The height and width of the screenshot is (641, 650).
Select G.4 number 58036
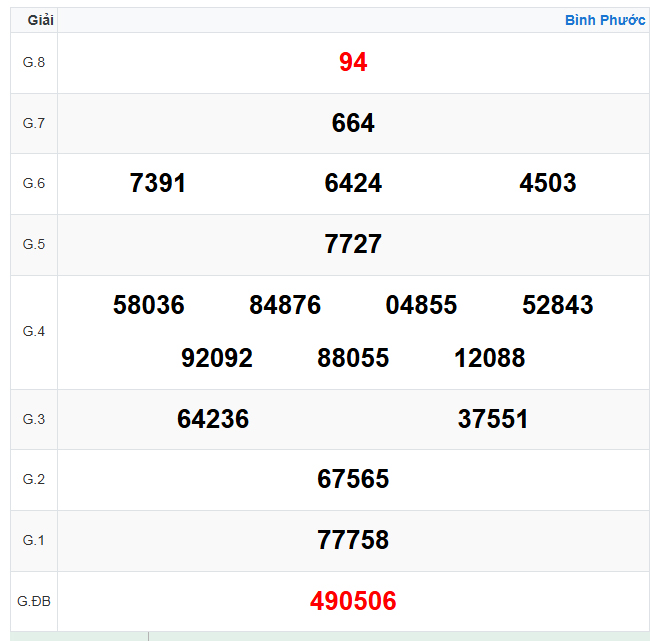point(149,305)
